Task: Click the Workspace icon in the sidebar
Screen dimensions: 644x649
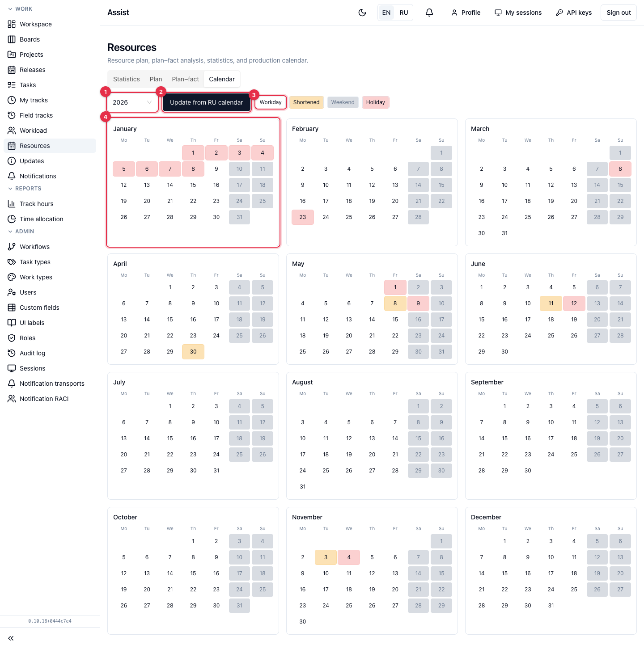Action: click(x=12, y=24)
